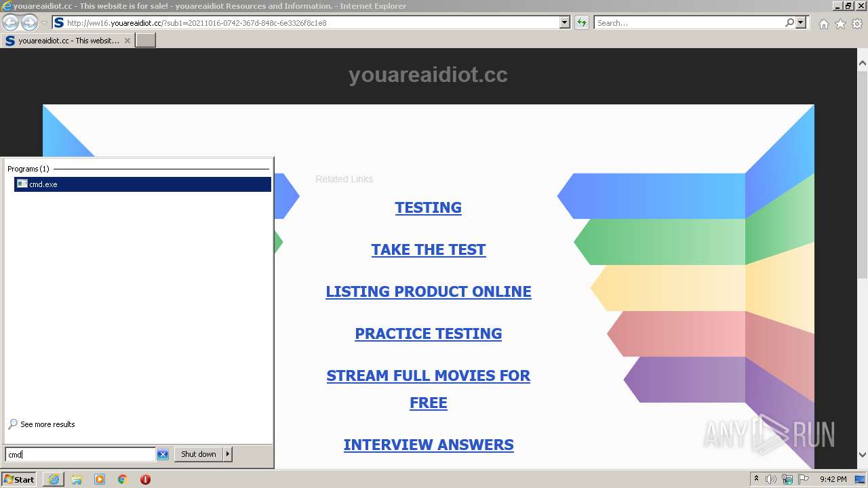Image resolution: width=868 pixels, height=488 pixels.
Task: Expand Shut down options arrow
Action: pos(228,454)
